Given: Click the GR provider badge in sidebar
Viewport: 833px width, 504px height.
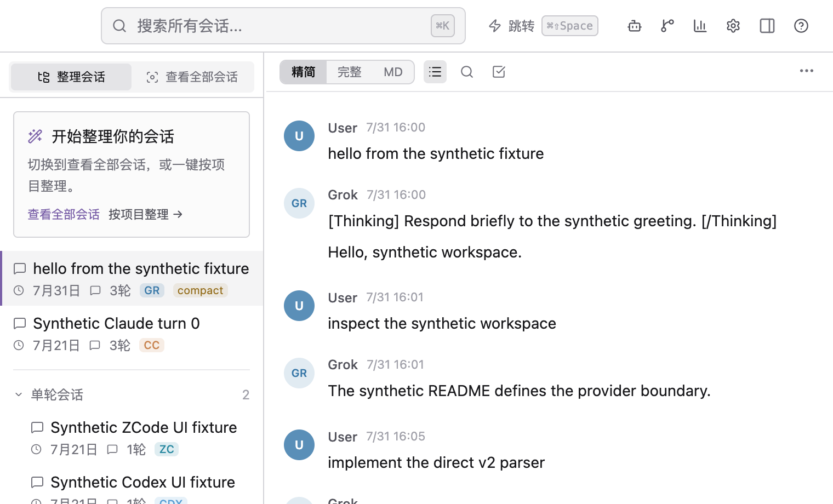Looking at the screenshot, I should [152, 290].
